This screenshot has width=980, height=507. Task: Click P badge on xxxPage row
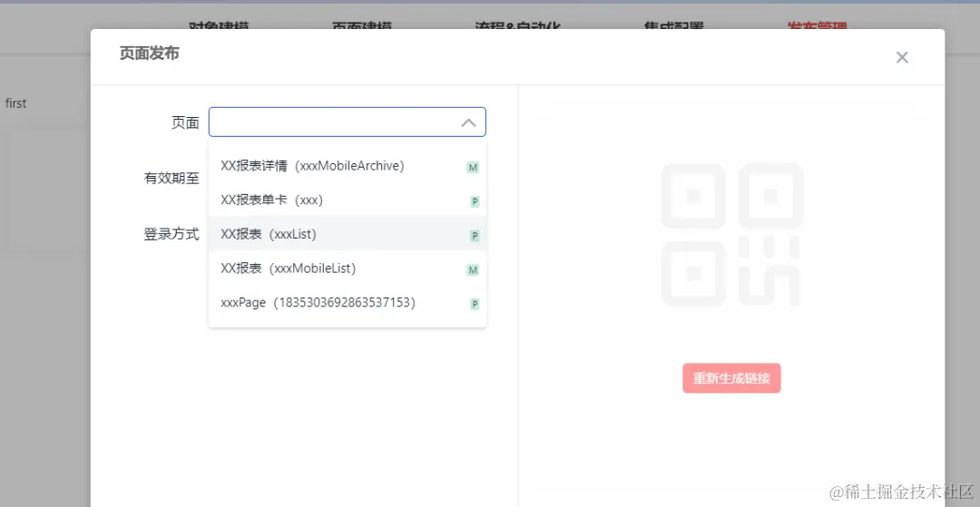475,304
